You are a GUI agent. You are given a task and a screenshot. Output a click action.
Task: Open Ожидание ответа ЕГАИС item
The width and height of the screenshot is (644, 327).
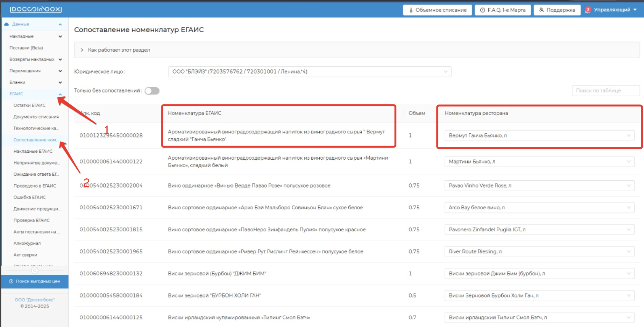pos(36,174)
